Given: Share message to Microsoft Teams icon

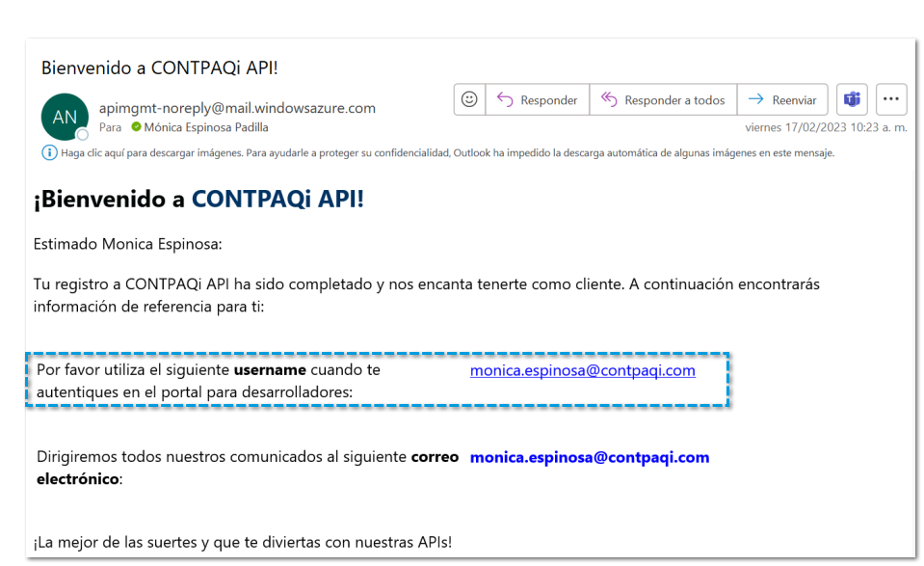Looking at the screenshot, I should [852, 99].
